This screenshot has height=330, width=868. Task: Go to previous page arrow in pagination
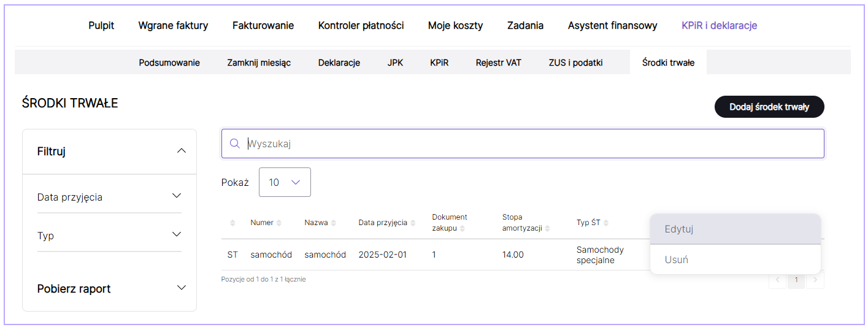(777, 280)
